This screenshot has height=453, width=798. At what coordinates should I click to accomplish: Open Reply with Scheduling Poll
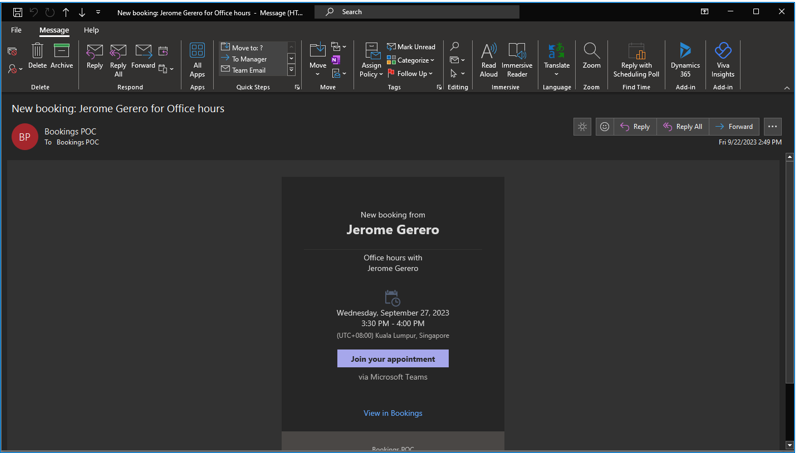[x=636, y=59]
